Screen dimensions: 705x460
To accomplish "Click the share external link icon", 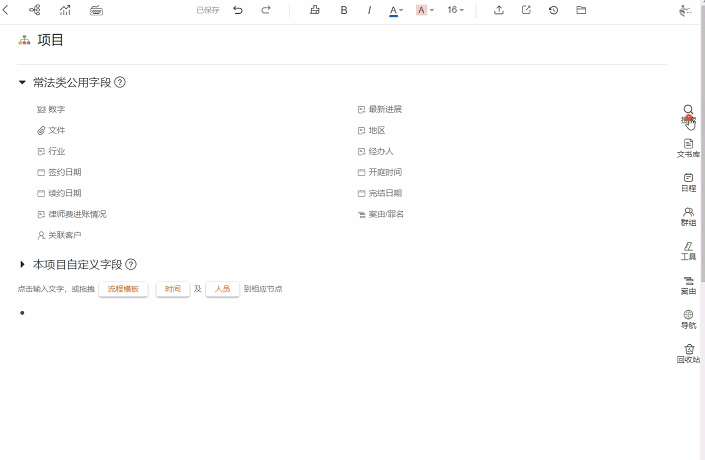I will [526, 10].
